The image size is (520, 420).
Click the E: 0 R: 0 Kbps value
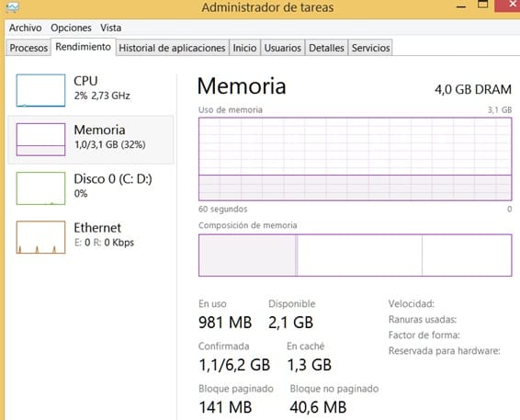104,243
